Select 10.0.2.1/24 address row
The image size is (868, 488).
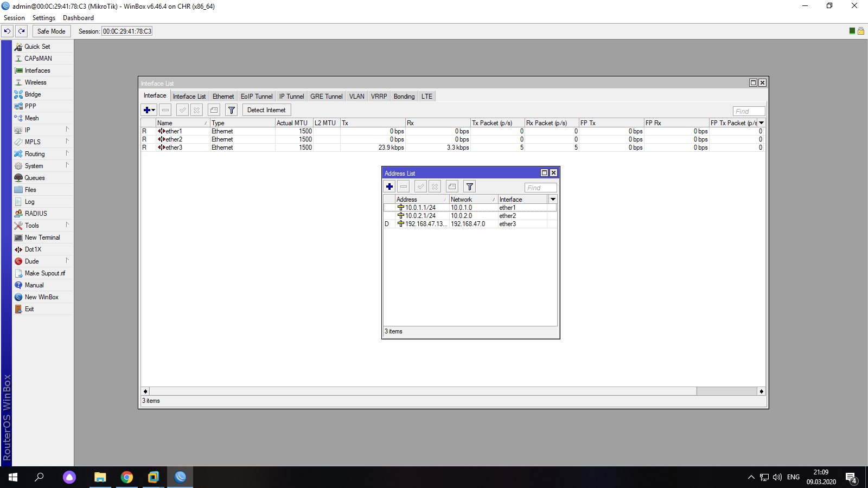(x=470, y=216)
